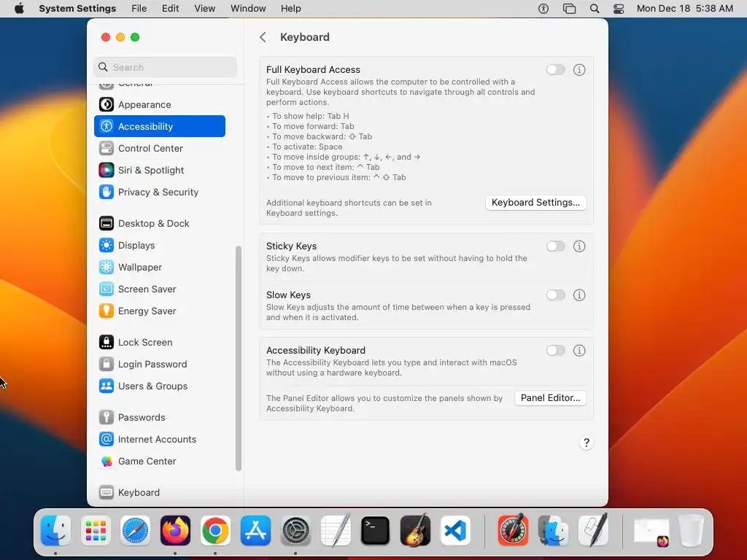Click accessibility shortcut icon in menu bar
Viewport: 747px width, 560px height.
click(543, 9)
